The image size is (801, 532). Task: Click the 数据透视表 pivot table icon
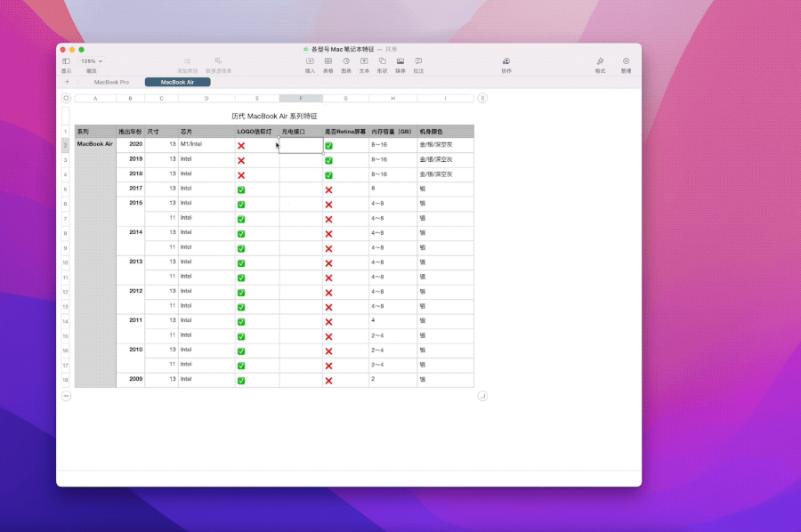218,61
